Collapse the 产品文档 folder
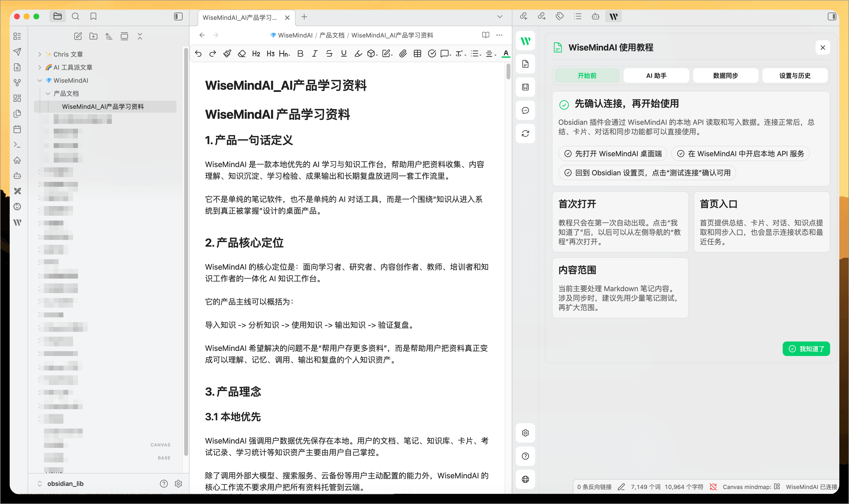This screenshot has width=849, height=504. 48,93
